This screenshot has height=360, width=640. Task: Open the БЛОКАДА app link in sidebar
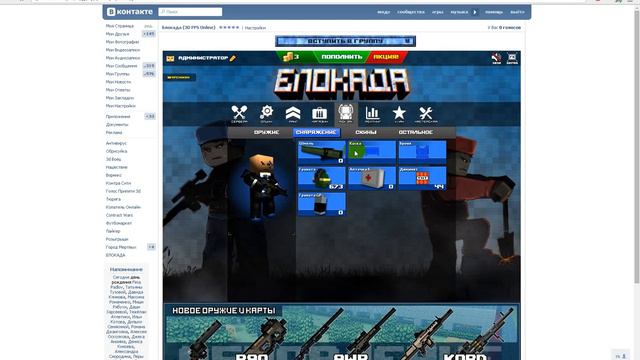click(116, 255)
